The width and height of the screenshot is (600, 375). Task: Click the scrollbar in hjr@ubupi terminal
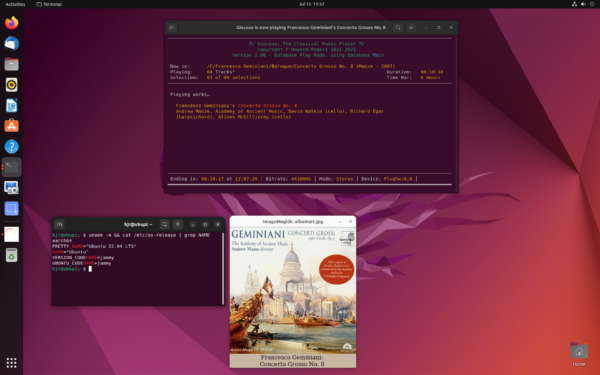coord(223,268)
